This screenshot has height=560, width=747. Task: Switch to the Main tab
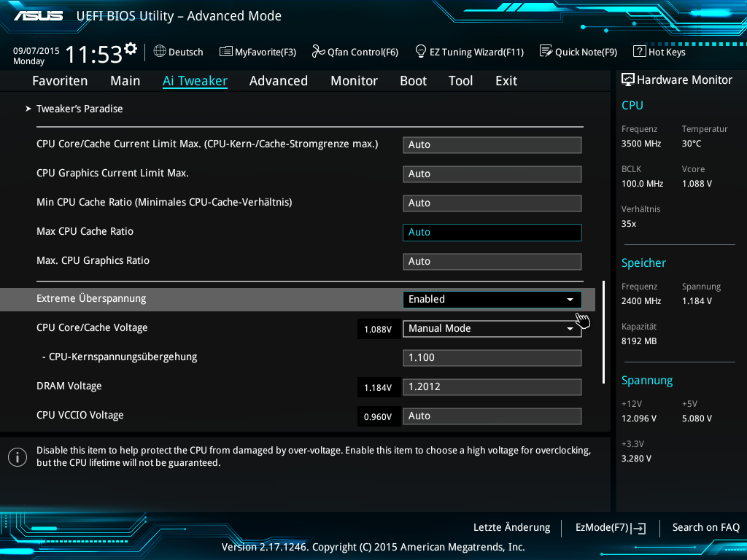tap(125, 81)
